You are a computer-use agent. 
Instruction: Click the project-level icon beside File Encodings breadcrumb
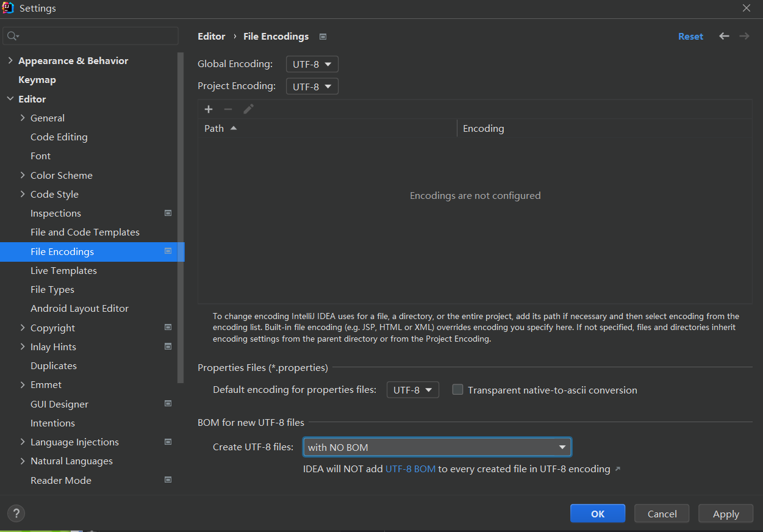click(323, 37)
